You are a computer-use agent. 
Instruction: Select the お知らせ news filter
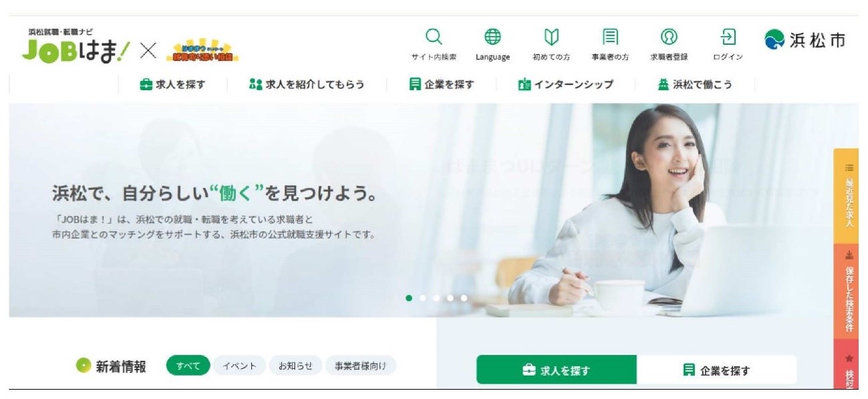[x=295, y=366]
